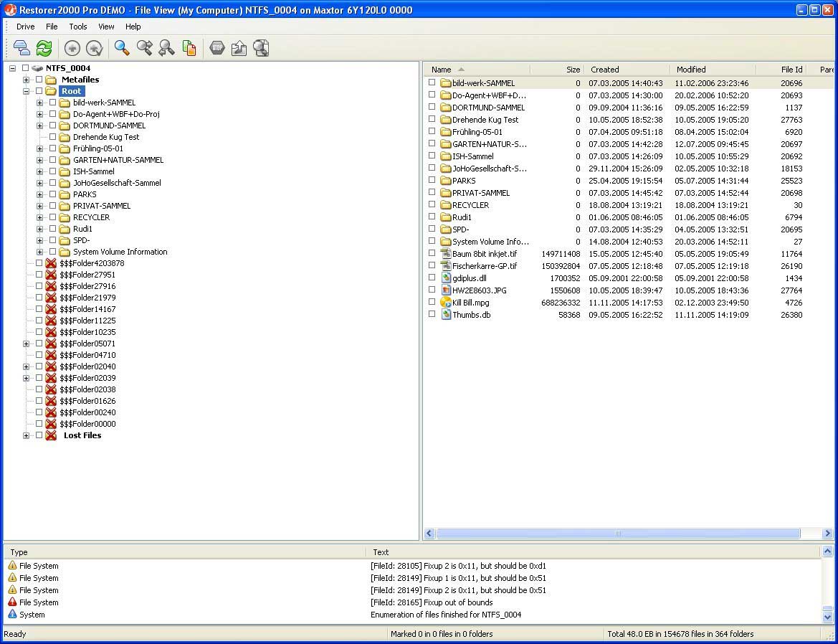Collapse the NTFS_0004 tree node

tap(12, 68)
